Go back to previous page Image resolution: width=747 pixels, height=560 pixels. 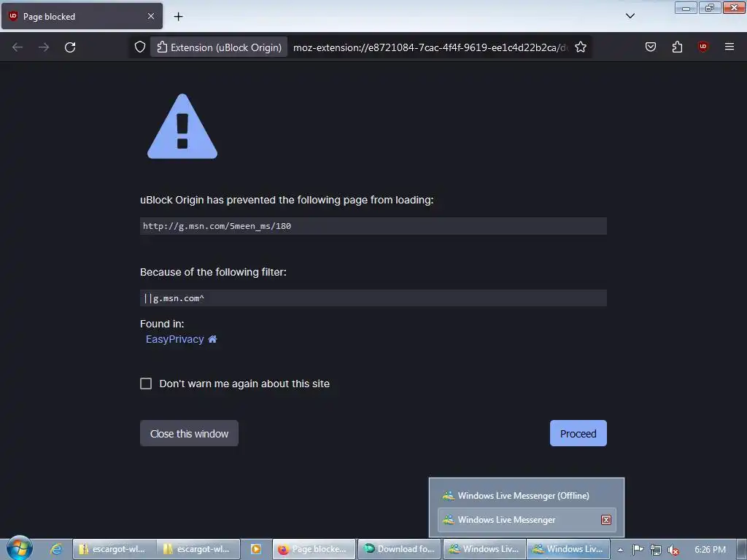pyautogui.click(x=18, y=47)
